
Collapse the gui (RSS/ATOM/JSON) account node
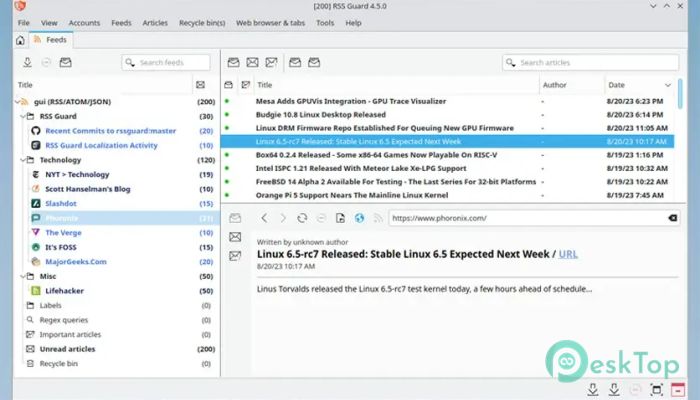click(x=17, y=102)
